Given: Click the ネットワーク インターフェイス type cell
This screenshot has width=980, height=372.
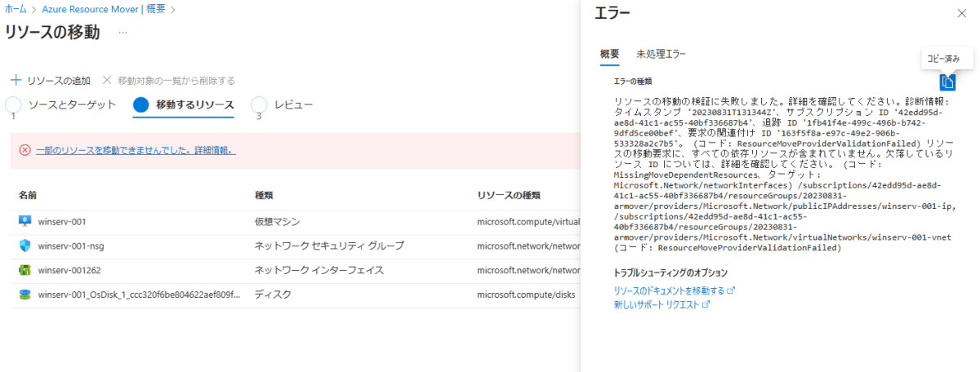Looking at the screenshot, I should (319, 271).
